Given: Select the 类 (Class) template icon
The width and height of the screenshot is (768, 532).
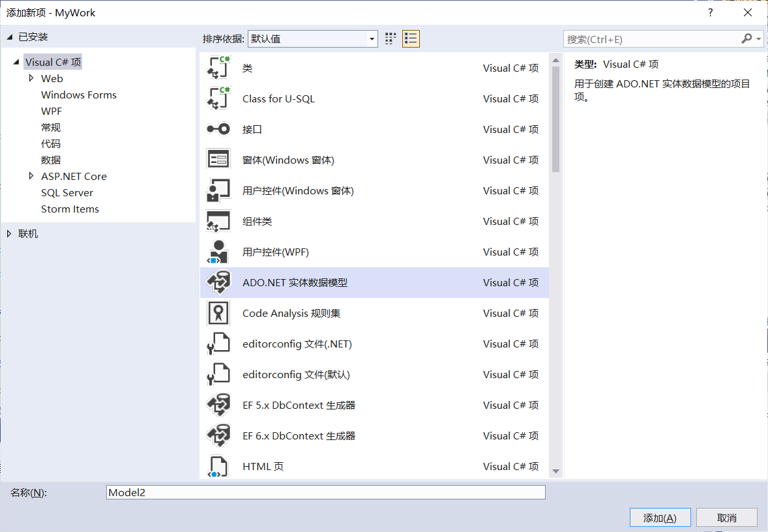Looking at the screenshot, I should tap(218, 67).
